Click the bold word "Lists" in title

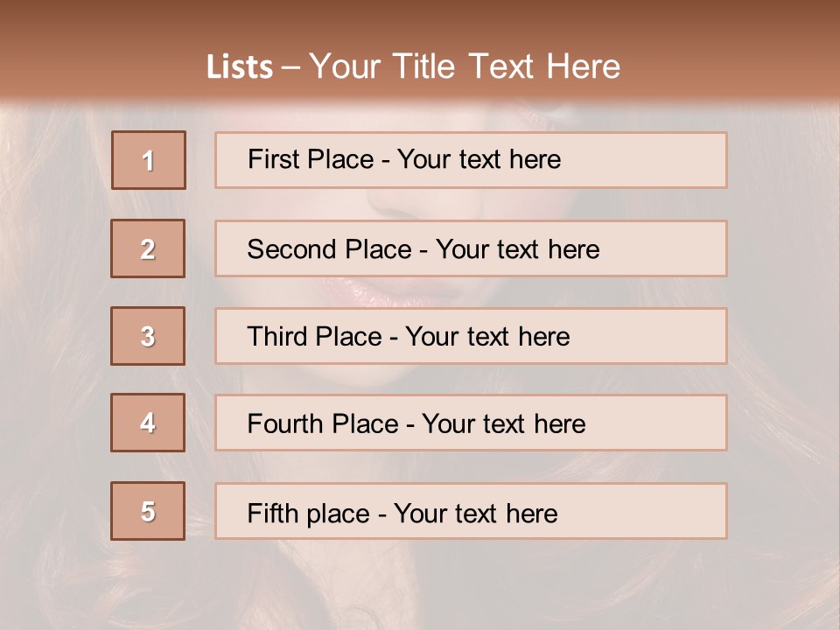(240, 67)
